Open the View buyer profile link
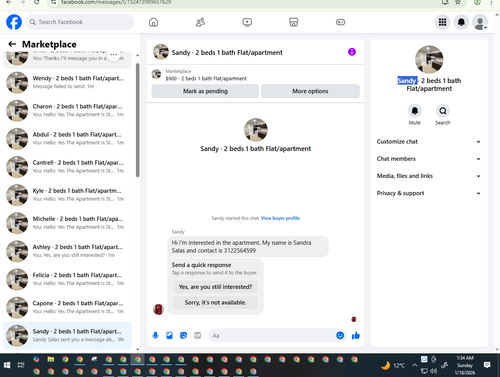This screenshot has height=377, width=500. tap(280, 218)
